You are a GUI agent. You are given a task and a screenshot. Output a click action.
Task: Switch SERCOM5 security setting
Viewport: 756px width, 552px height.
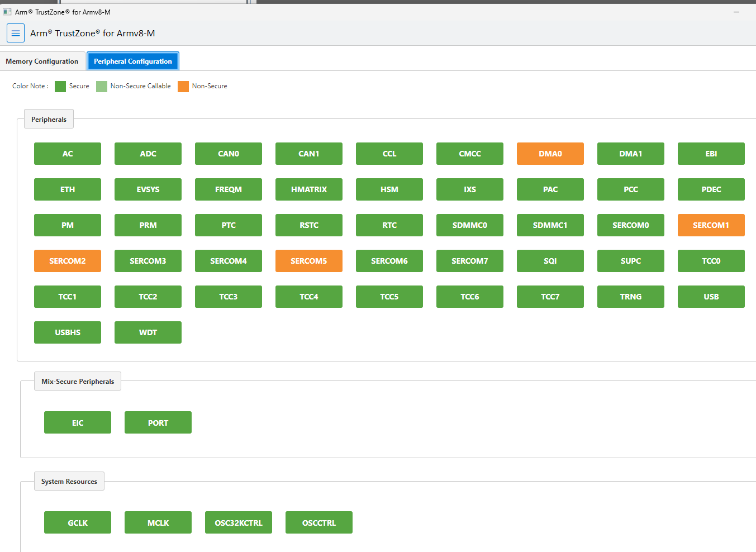pos(308,261)
